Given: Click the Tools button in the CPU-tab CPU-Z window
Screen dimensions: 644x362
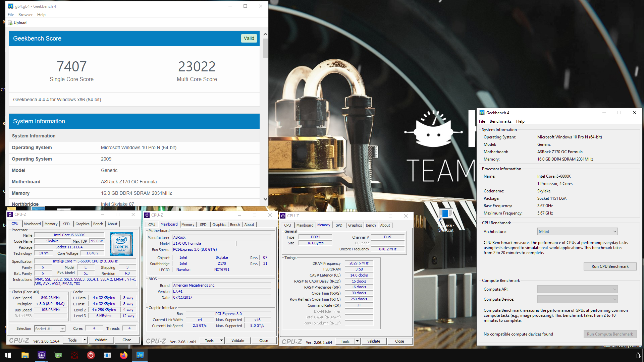Looking at the screenshot, I should [x=72, y=340].
